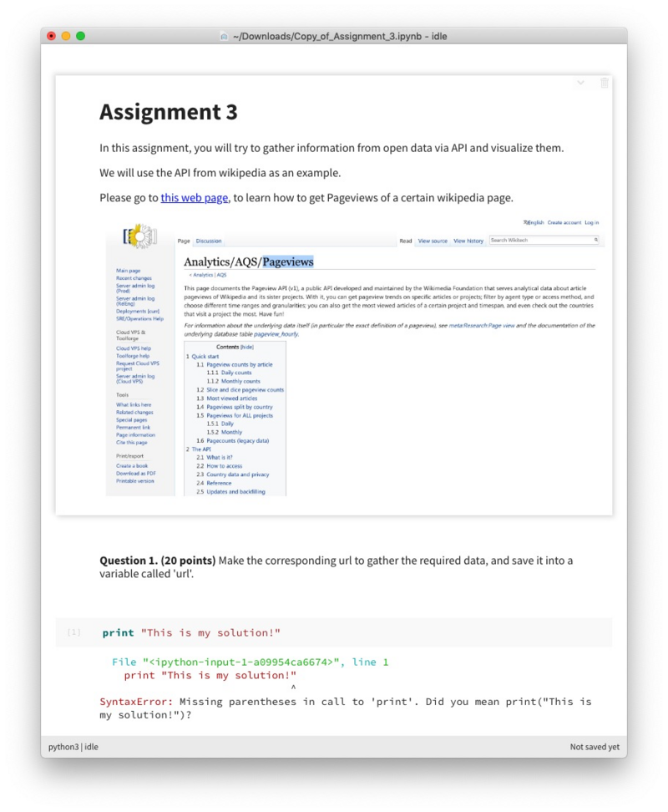Switch to the Discussion tab
The width and height of the screenshot is (668, 812).
click(209, 241)
